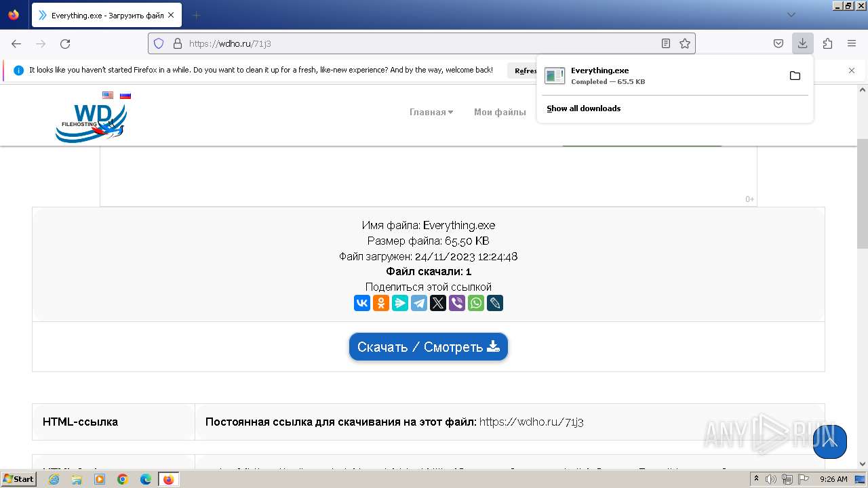Reload the page with the refresh icon

click(x=65, y=43)
